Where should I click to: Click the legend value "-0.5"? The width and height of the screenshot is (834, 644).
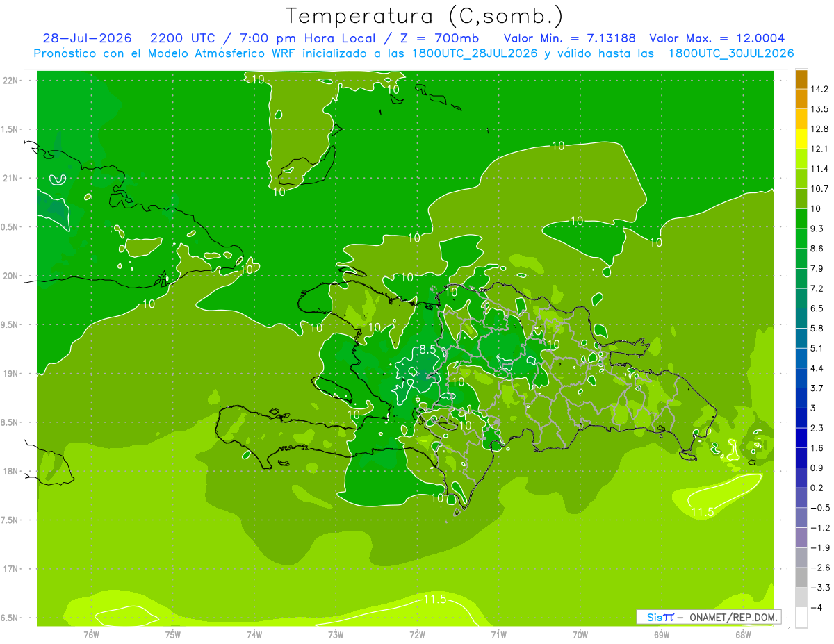coord(819,508)
